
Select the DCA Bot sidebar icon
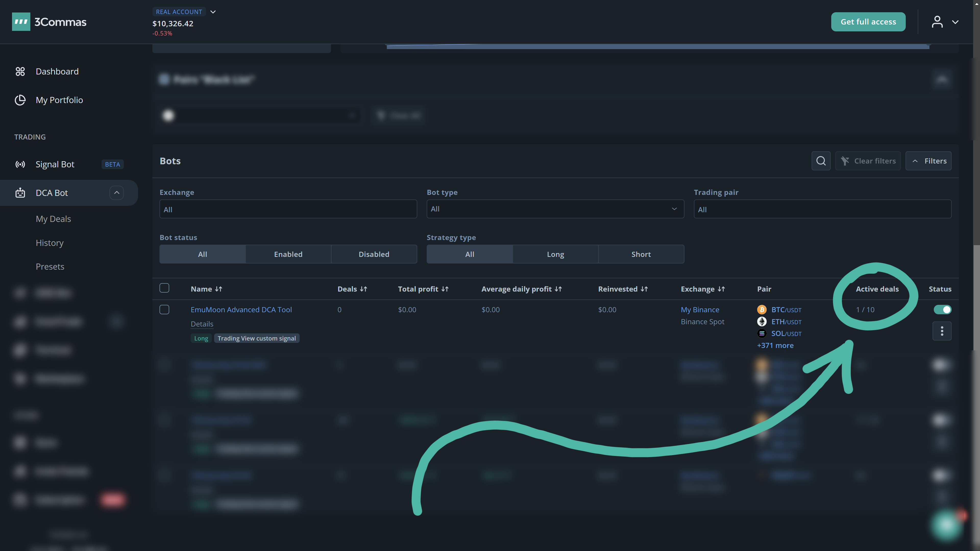20,193
